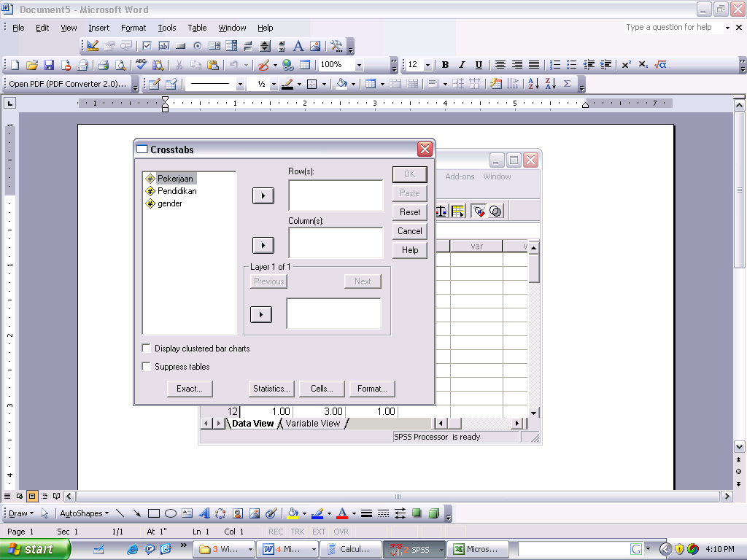Open the Line Style dropdown in Tables toolbar
Image resolution: width=747 pixels, height=560 pixels.
(240, 85)
